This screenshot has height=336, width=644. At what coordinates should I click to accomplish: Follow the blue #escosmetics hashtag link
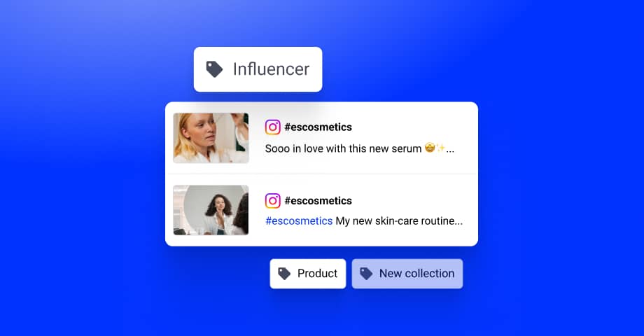click(x=299, y=221)
